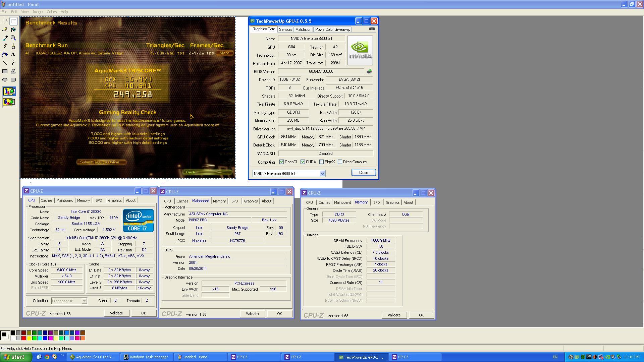Viewport: 644px width, 362px height.
Task: Choose the transparent selection option
Action: click(9, 102)
